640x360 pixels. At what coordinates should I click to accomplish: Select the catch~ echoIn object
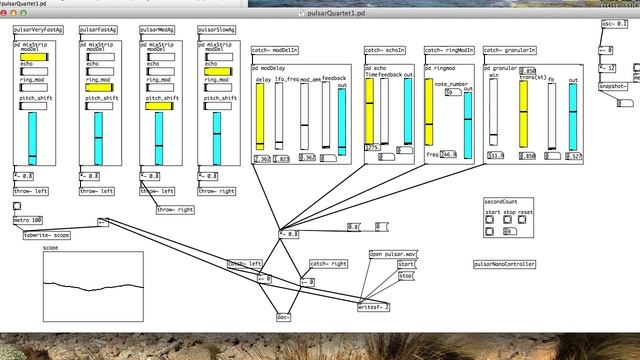[x=385, y=50]
